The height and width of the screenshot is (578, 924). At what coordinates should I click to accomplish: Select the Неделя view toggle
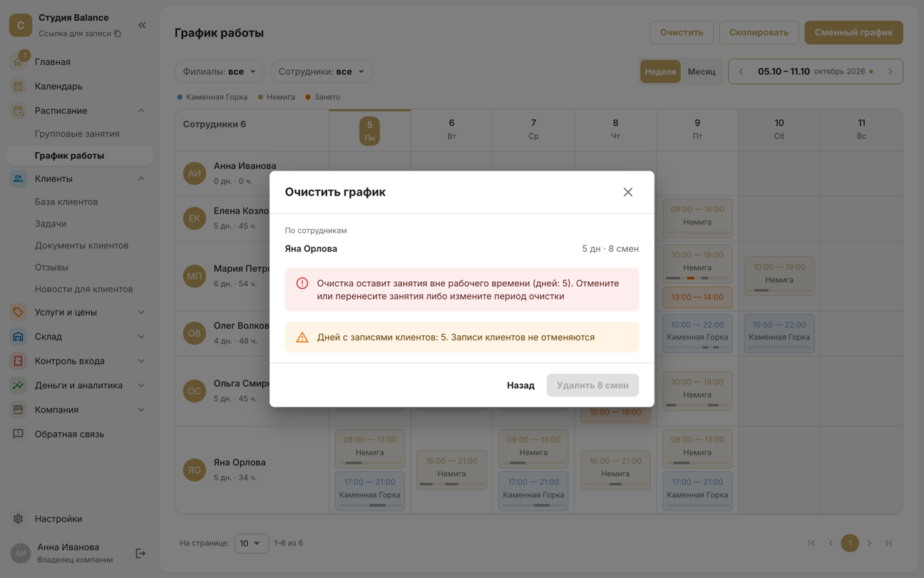coord(660,71)
